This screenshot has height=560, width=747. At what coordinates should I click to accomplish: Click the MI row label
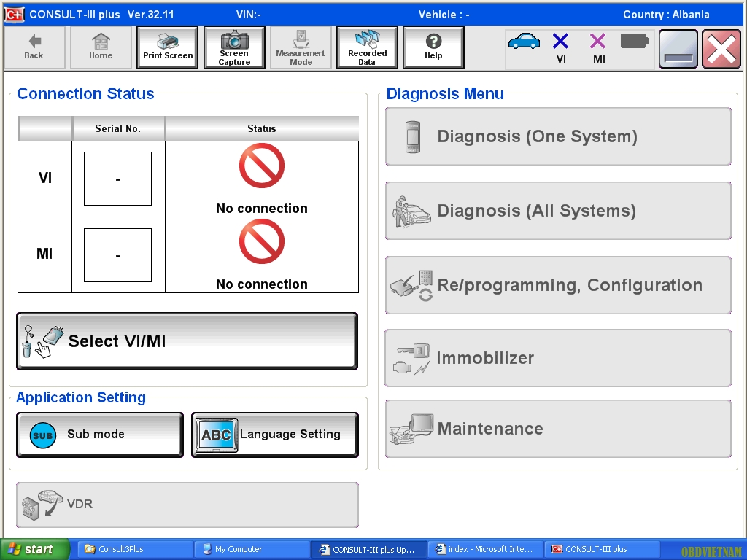pos(44,254)
